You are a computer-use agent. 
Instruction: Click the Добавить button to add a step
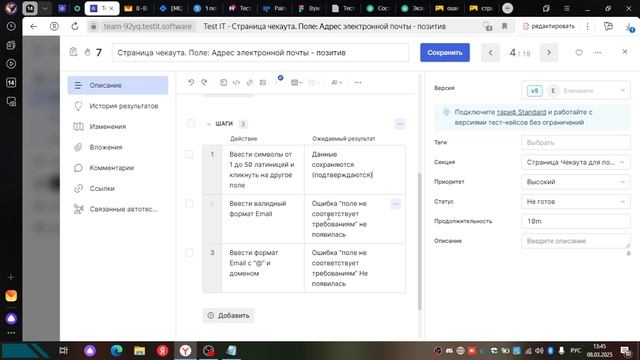228,316
